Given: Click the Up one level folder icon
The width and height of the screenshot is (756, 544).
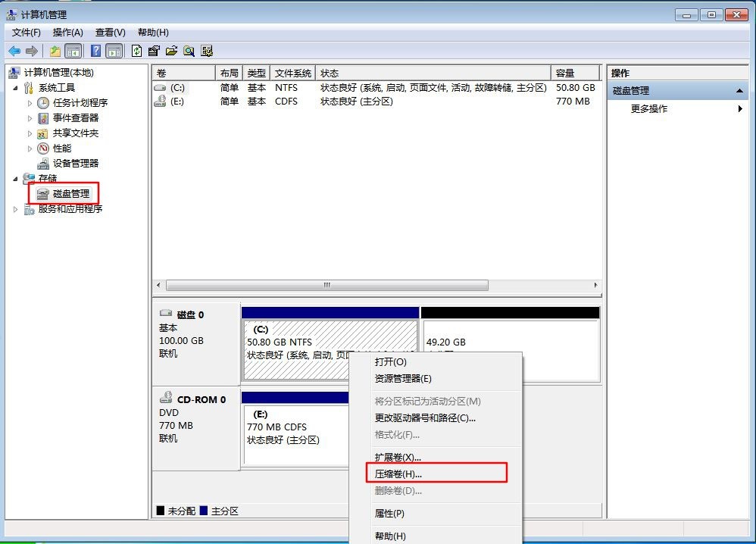Looking at the screenshot, I should (x=55, y=51).
